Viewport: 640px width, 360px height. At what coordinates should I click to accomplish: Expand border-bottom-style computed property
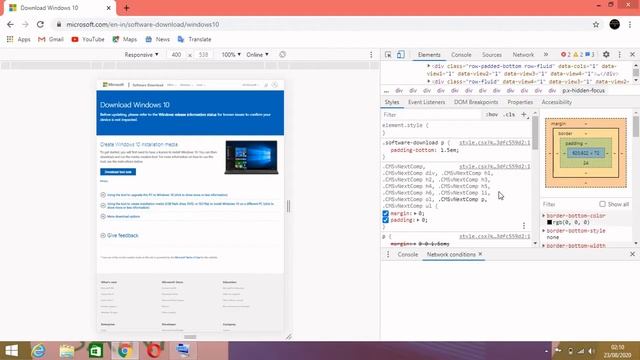click(x=544, y=231)
